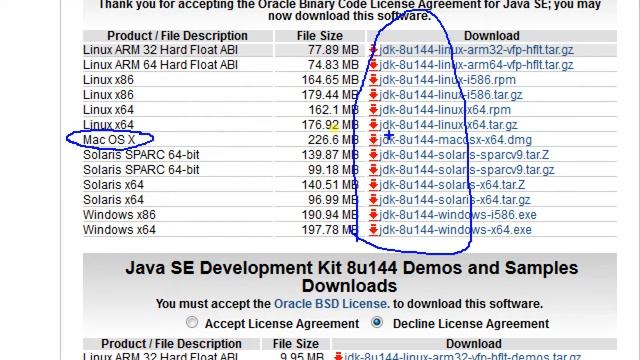Click the first table's Download column header
The height and width of the screenshot is (360, 640).
pos(491,36)
